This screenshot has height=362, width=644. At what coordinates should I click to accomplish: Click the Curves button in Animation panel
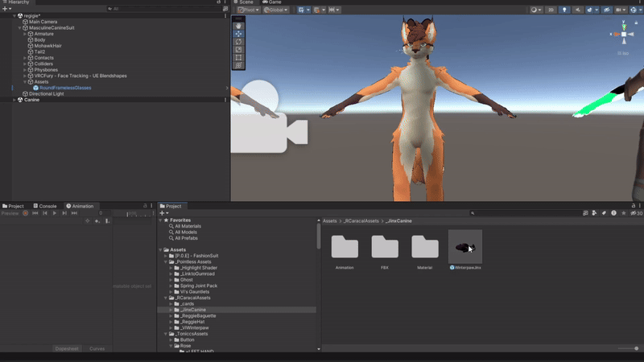[97, 348]
